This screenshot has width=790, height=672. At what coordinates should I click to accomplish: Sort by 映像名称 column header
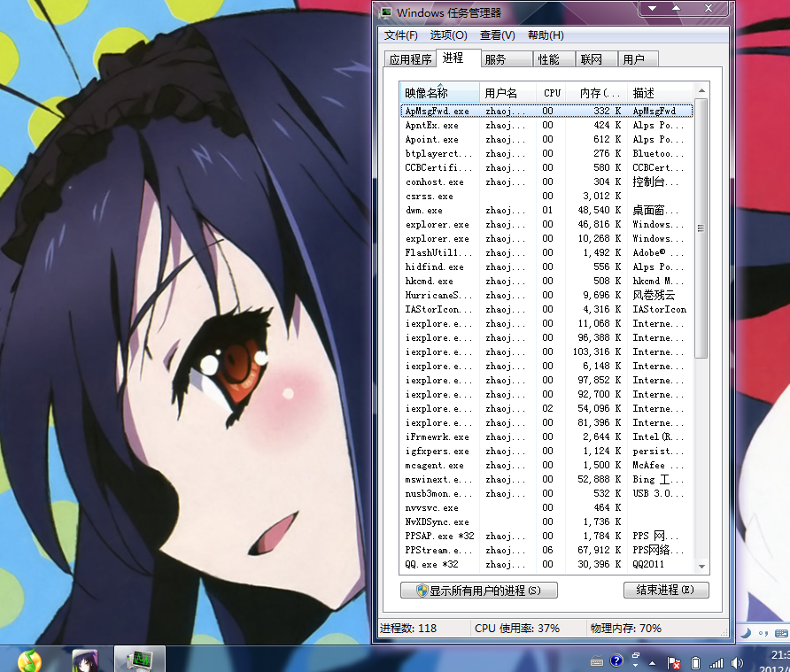440,93
